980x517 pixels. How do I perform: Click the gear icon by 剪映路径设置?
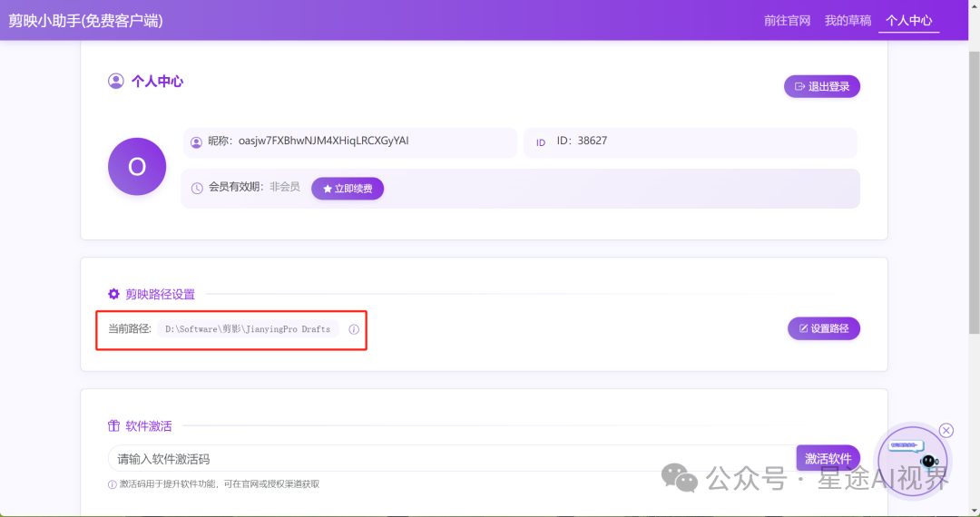(x=113, y=294)
